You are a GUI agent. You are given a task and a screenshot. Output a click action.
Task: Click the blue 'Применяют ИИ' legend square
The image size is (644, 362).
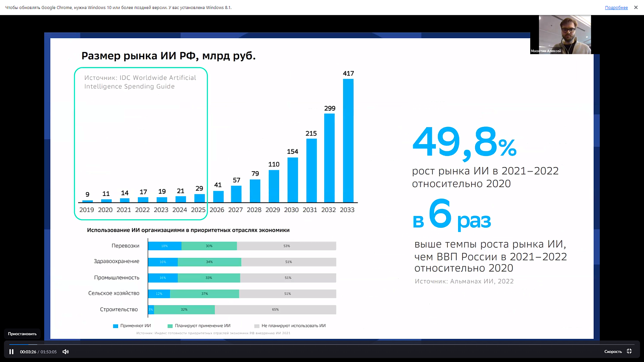pos(115,326)
